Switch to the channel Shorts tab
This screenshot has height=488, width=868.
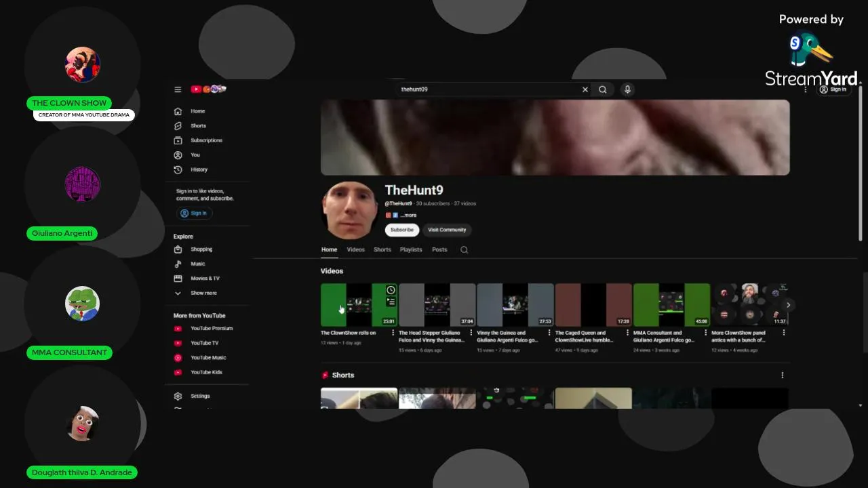coord(382,249)
